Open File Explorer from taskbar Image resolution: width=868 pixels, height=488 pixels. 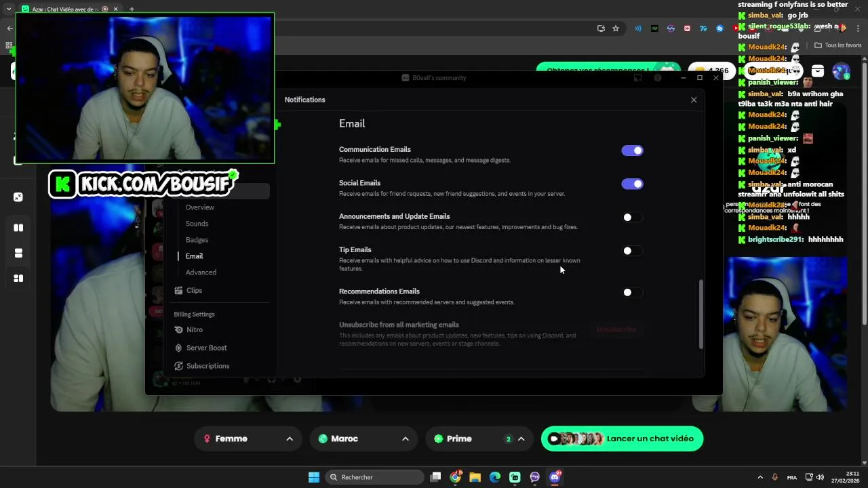[x=475, y=477]
